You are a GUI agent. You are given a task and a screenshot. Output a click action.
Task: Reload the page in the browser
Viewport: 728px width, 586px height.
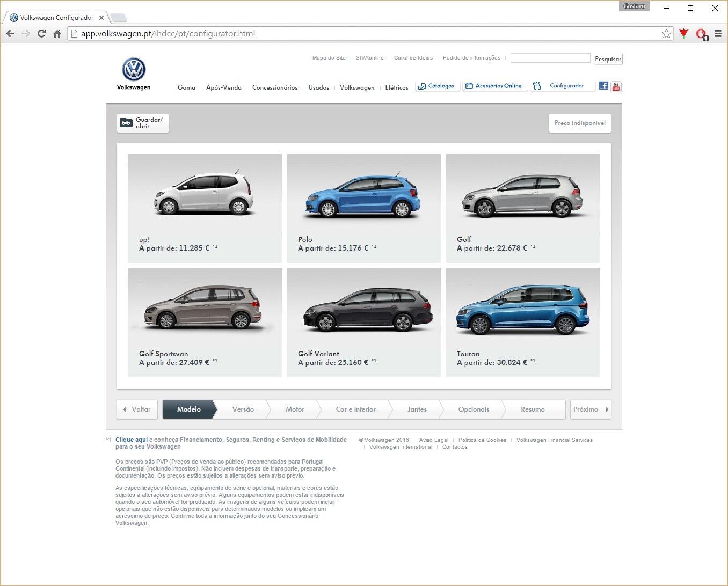[x=41, y=34]
